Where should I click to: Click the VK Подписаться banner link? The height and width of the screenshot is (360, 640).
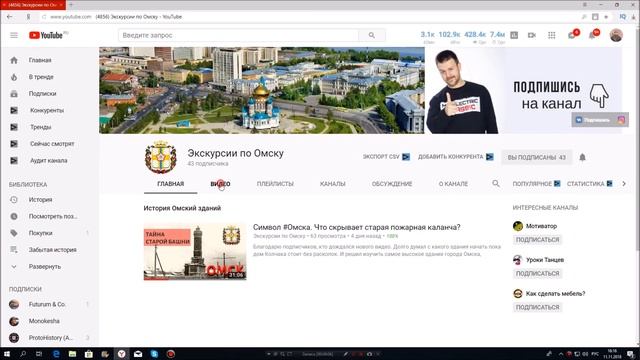coord(593,120)
